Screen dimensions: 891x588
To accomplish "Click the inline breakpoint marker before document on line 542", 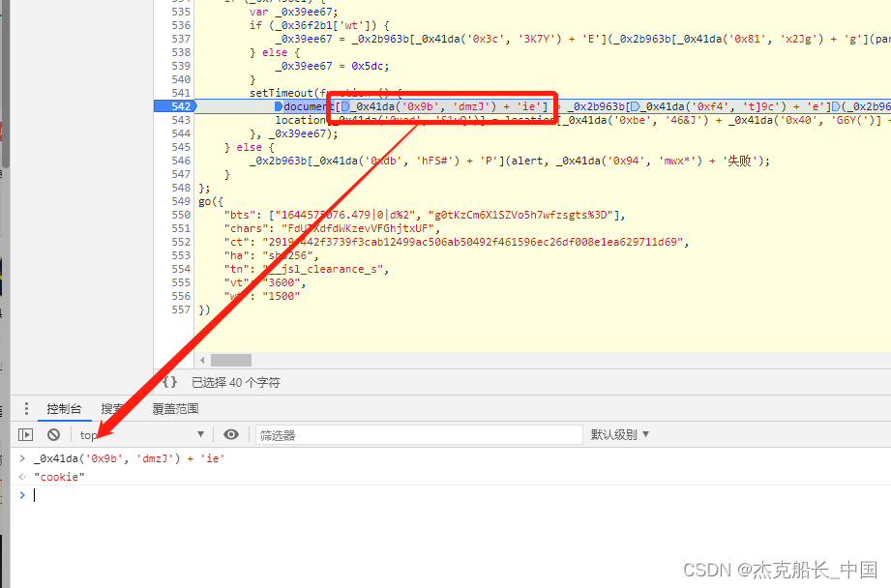I will pos(279,106).
